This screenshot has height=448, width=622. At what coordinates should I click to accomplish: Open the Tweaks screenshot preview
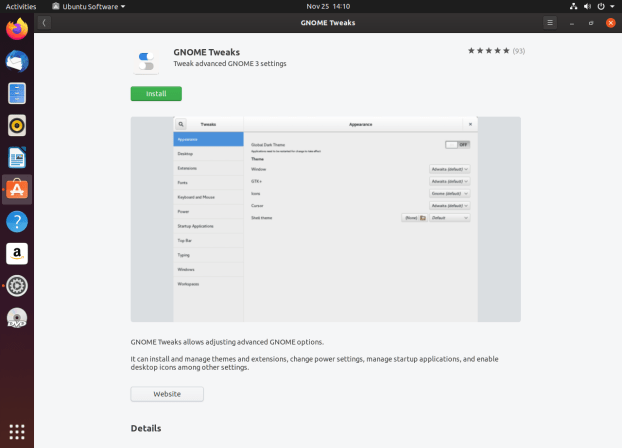(x=326, y=219)
